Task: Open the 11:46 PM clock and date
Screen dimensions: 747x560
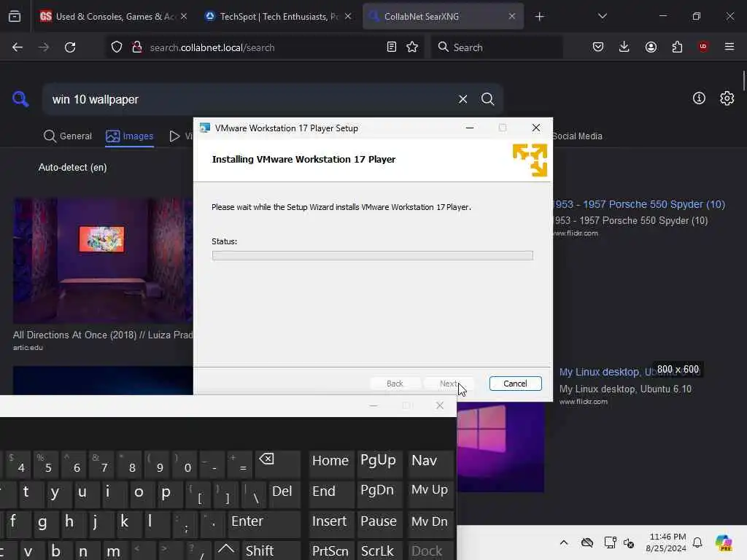Action: click(x=667, y=542)
